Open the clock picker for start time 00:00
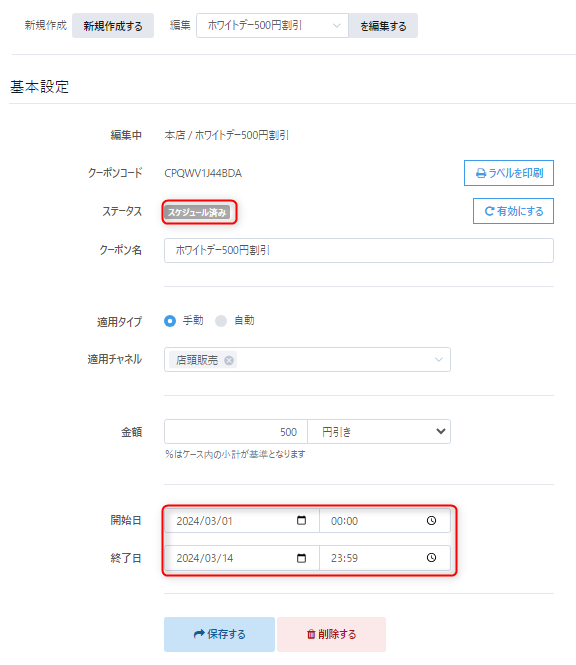 431,520
